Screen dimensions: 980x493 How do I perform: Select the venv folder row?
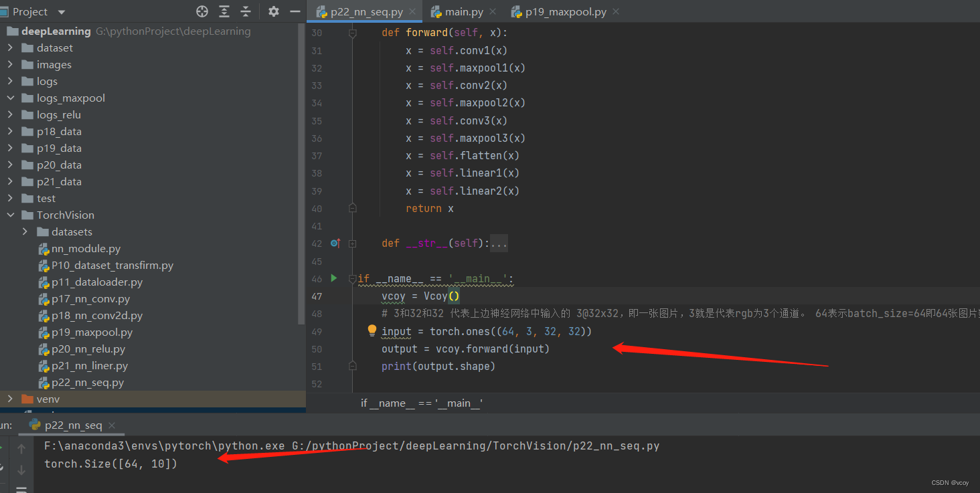pos(153,399)
